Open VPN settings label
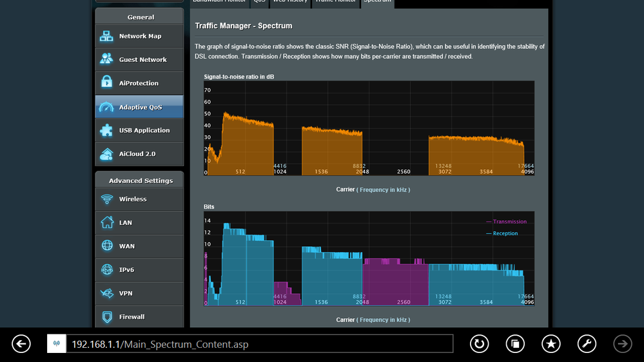The width and height of the screenshot is (644, 362). tap(126, 294)
